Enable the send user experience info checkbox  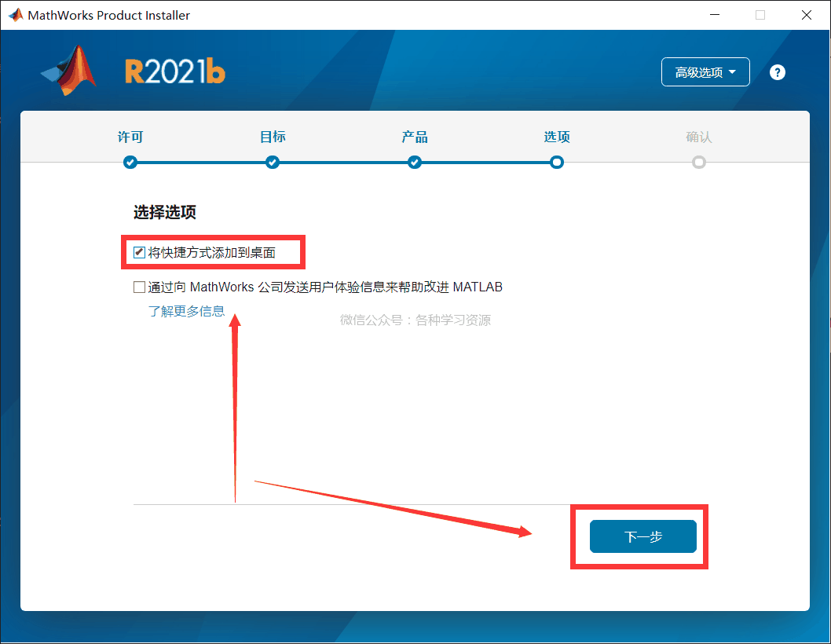140,287
